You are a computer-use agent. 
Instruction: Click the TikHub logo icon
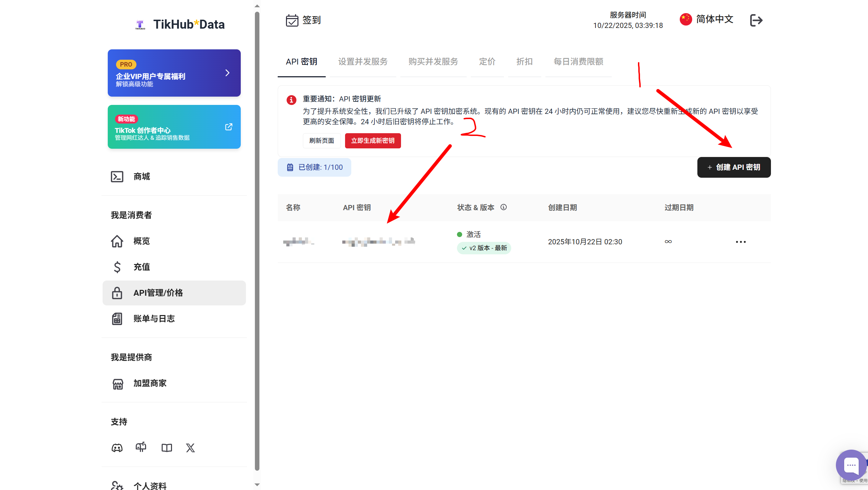click(140, 24)
